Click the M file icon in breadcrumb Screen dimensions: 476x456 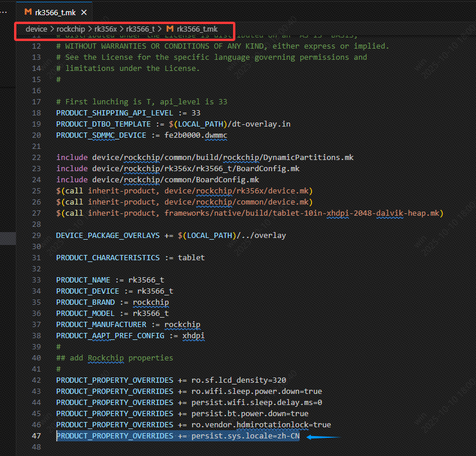170,29
